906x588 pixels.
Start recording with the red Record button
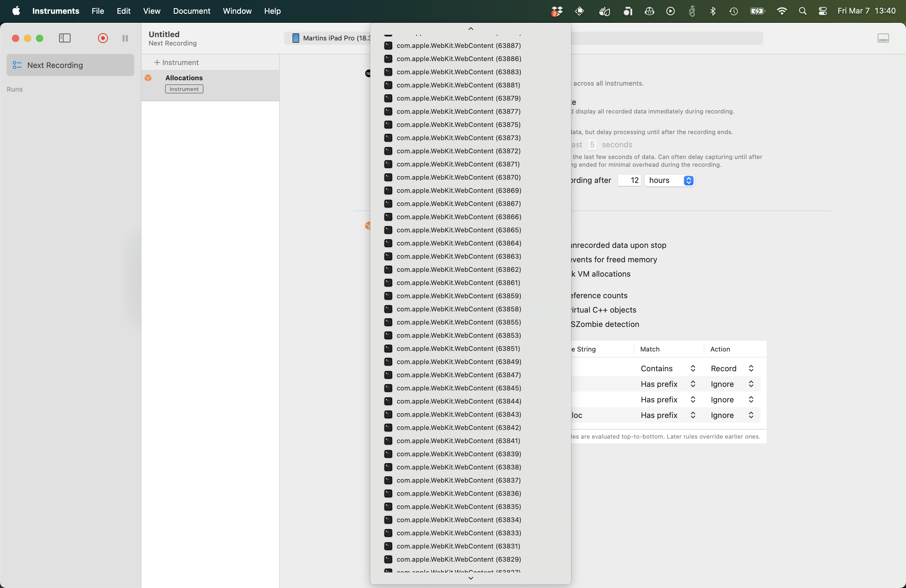click(103, 38)
